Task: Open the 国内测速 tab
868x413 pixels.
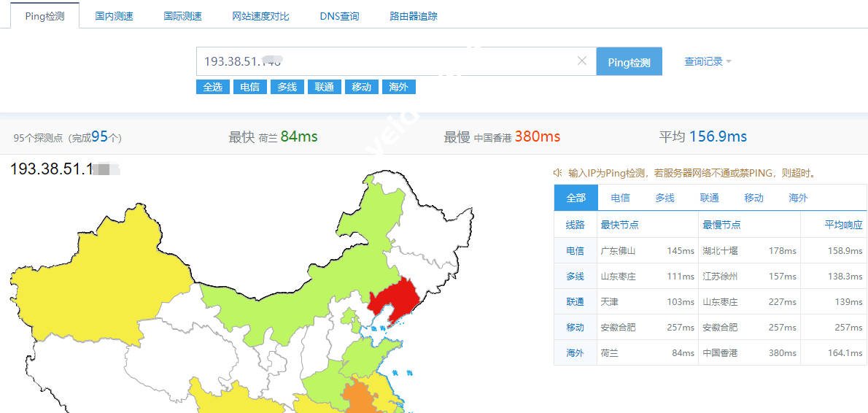Action: 114,16
